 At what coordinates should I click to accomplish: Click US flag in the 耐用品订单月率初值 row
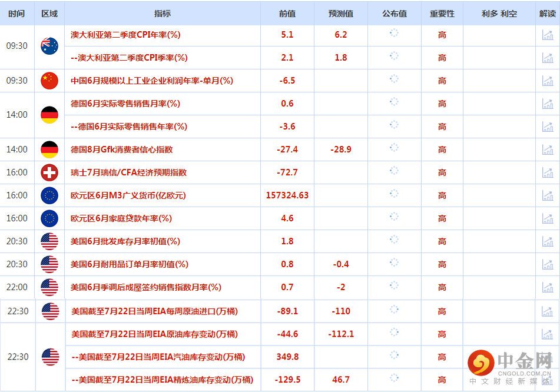click(49, 264)
